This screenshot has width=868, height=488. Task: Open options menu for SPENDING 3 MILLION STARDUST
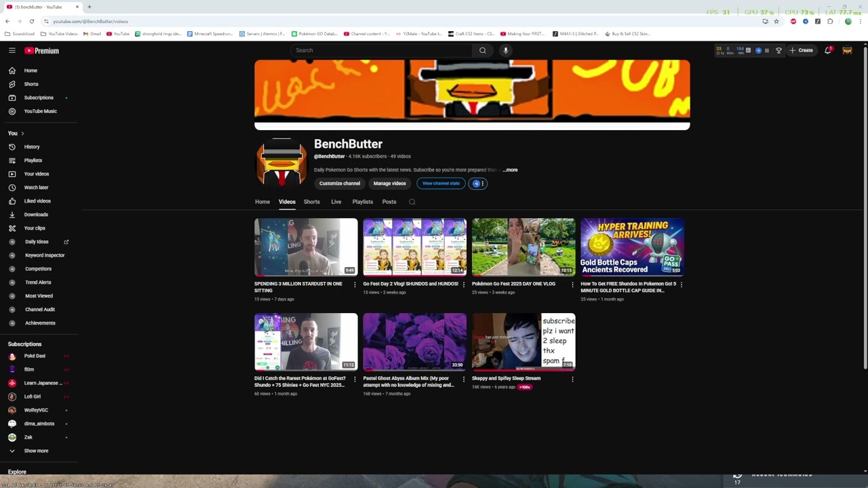(355, 285)
